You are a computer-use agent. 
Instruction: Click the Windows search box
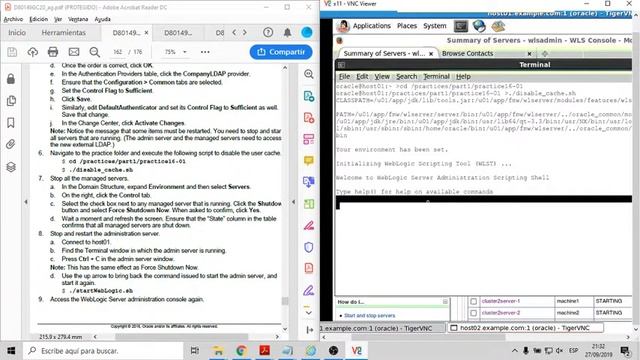103,351
